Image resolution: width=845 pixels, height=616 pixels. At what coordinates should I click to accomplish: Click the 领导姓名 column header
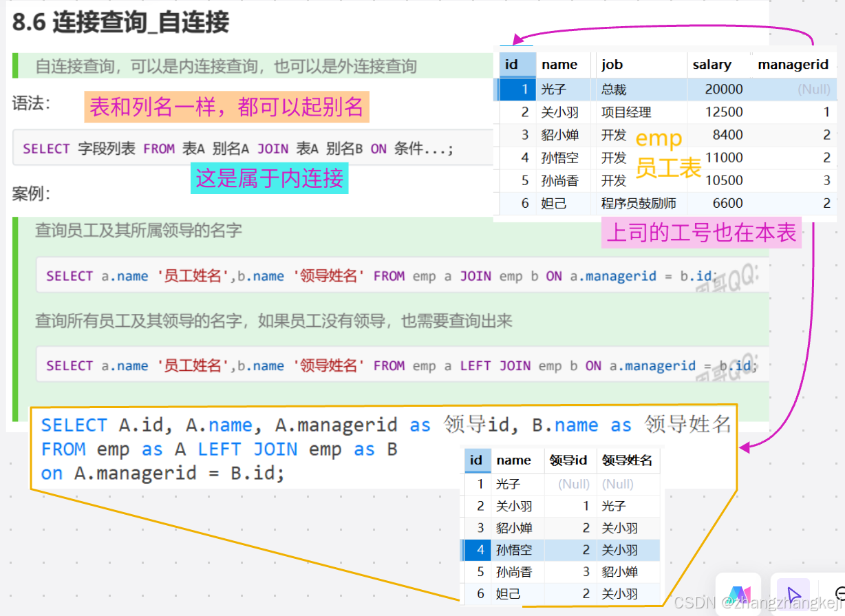tap(628, 460)
